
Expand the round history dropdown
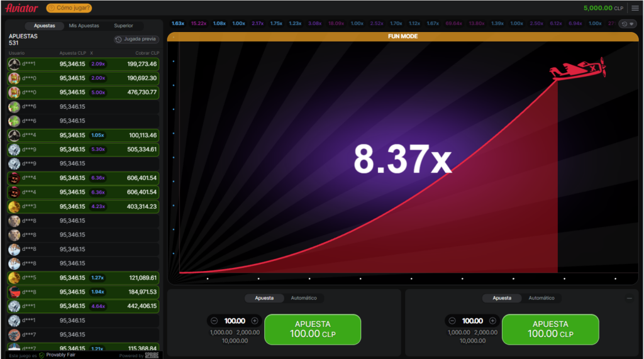pos(627,24)
